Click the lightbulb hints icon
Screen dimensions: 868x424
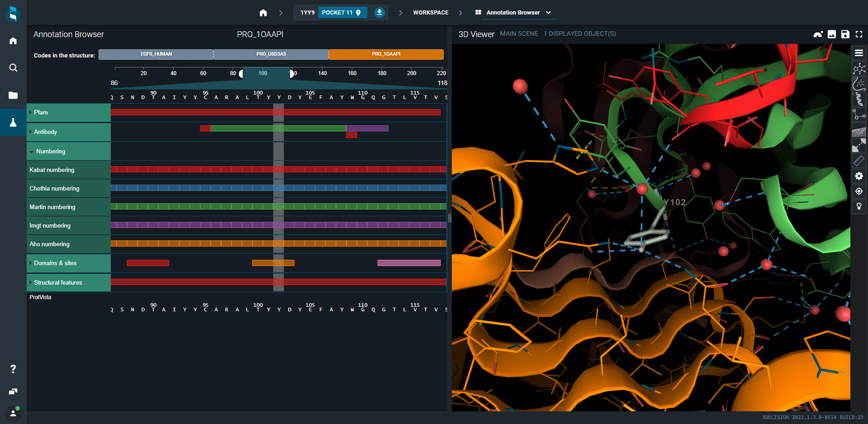(x=859, y=206)
